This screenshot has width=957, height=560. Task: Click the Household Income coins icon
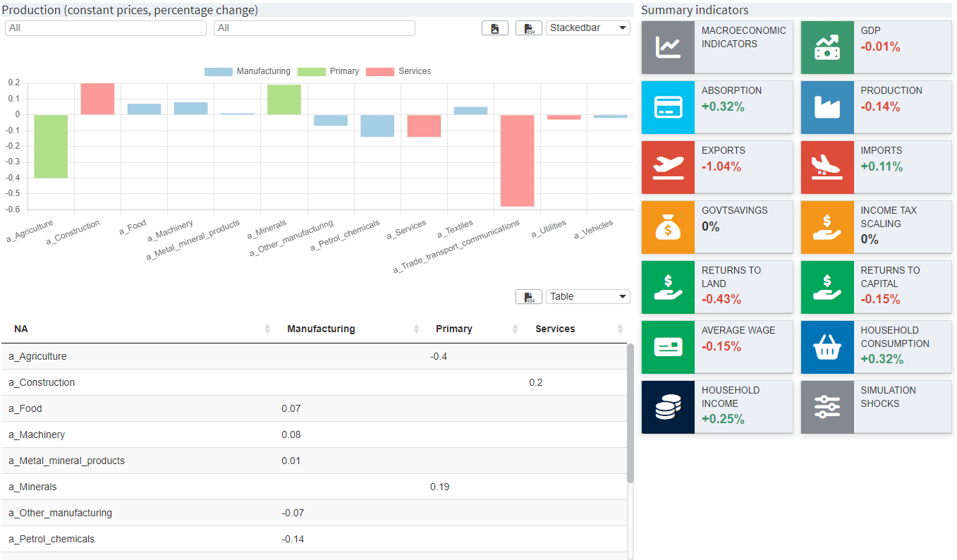(x=668, y=407)
